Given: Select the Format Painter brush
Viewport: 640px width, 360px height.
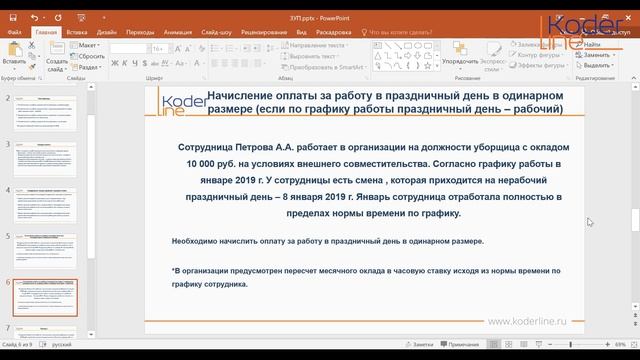Looking at the screenshot, I should [x=31, y=66].
